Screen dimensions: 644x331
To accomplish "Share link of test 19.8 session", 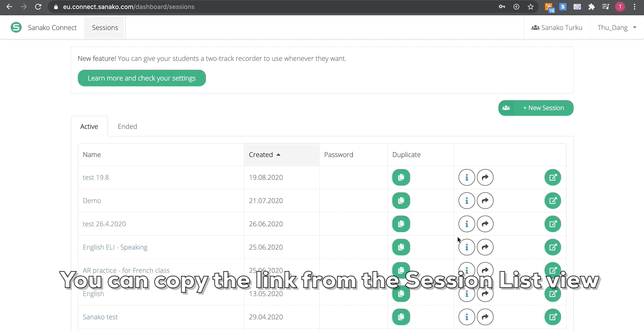I will coord(485,177).
